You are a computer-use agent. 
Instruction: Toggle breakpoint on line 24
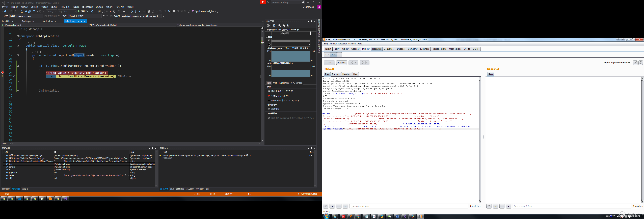click(x=3, y=73)
